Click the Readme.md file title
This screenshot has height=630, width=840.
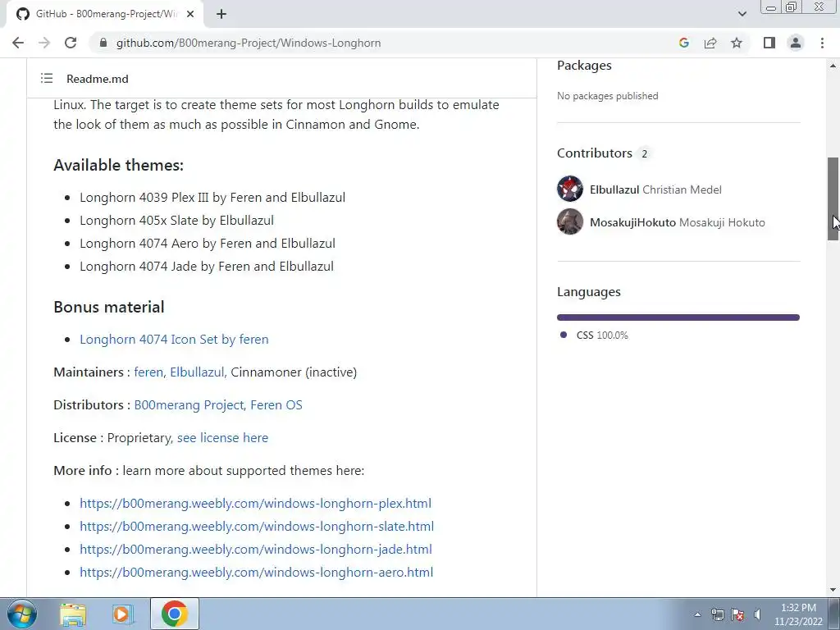point(98,79)
